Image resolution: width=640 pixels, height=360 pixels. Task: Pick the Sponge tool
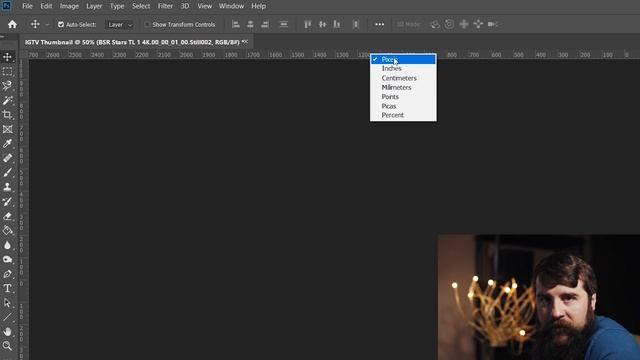coord(7,260)
